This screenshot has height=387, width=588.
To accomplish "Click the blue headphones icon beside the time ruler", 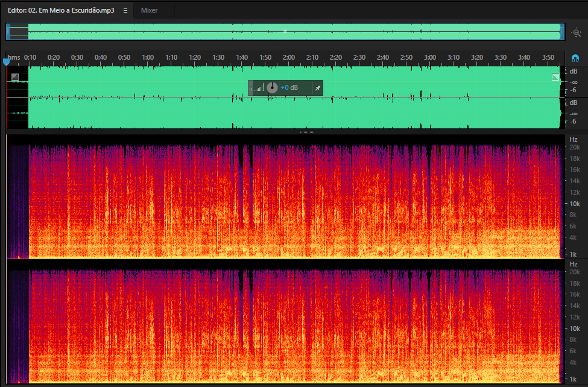I will pyautogui.click(x=575, y=58).
